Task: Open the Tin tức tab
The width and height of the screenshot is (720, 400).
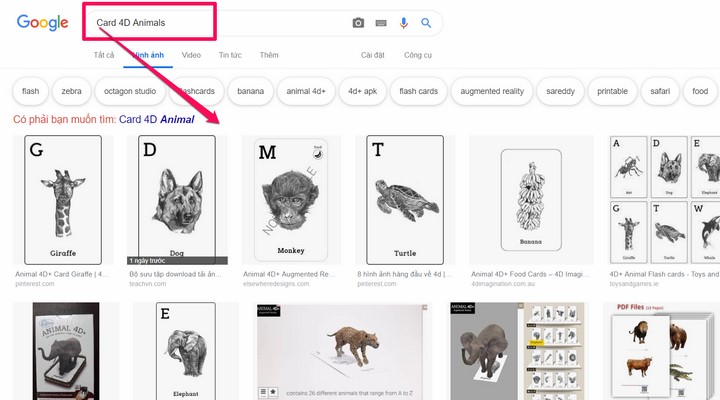Action: tap(230, 55)
